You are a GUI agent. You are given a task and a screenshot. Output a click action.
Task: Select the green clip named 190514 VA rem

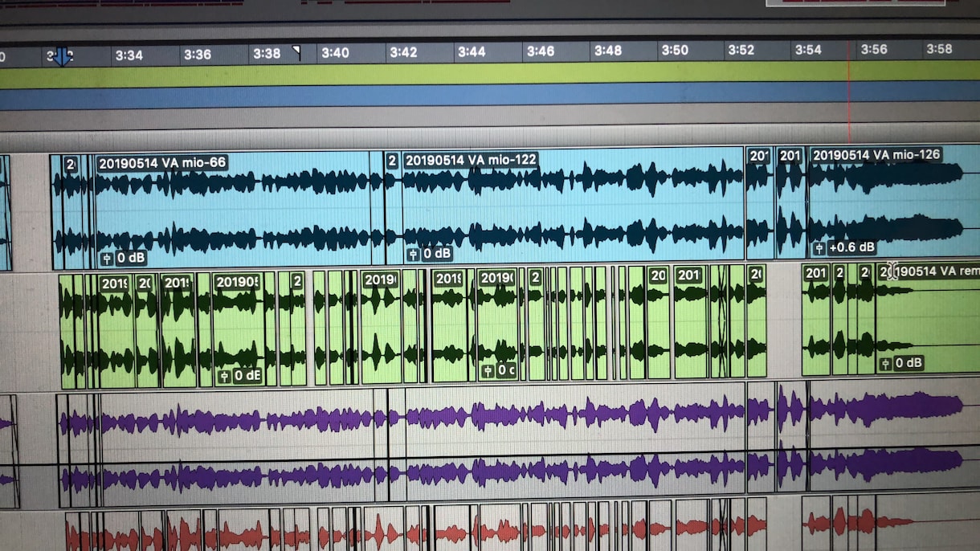click(928, 319)
